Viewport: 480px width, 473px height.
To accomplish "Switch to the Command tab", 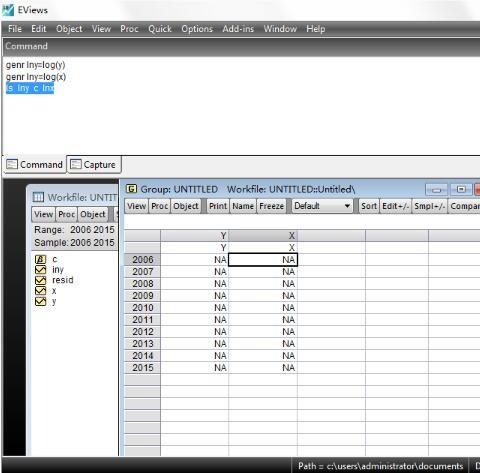I will tap(35, 165).
